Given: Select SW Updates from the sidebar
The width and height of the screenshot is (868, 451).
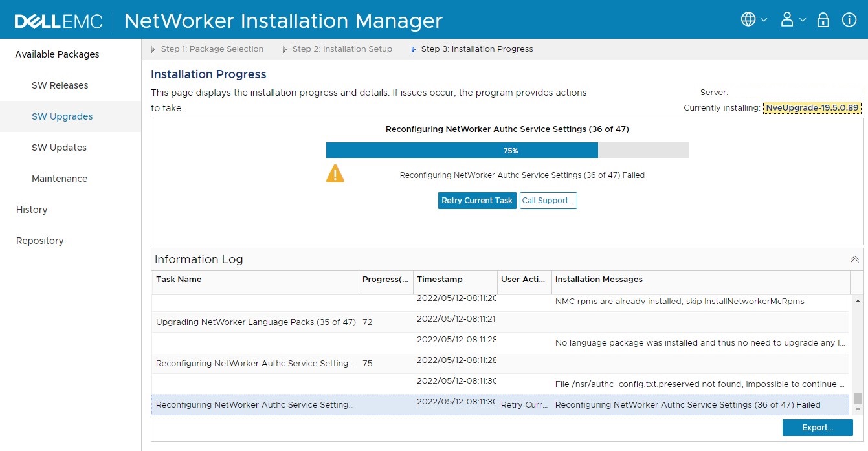Looking at the screenshot, I should (60, 148).
